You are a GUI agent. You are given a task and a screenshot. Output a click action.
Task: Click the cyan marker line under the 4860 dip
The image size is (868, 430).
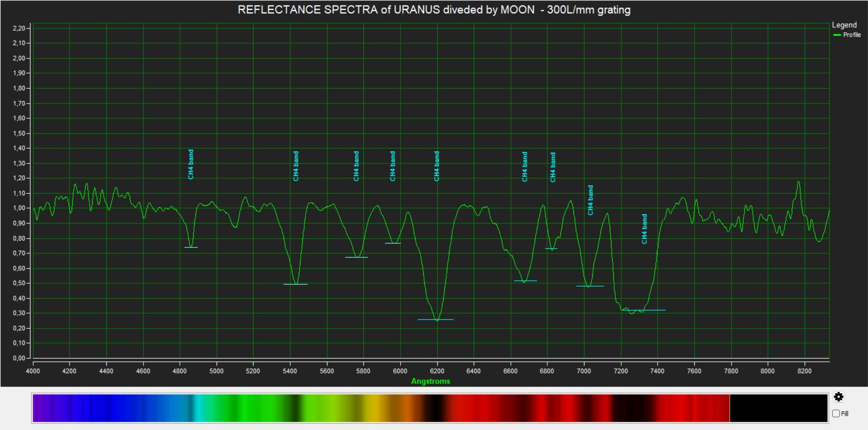point(191,247)
